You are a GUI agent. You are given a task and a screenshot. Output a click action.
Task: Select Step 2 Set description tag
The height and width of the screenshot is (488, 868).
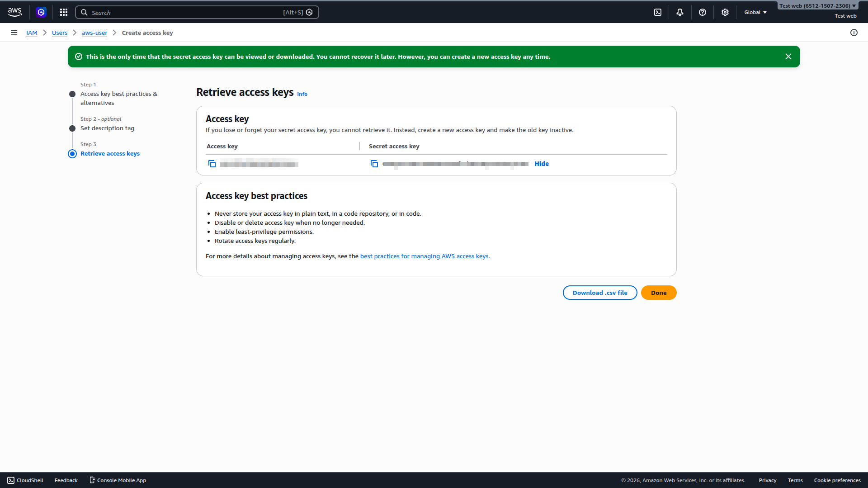pos(107,128)
